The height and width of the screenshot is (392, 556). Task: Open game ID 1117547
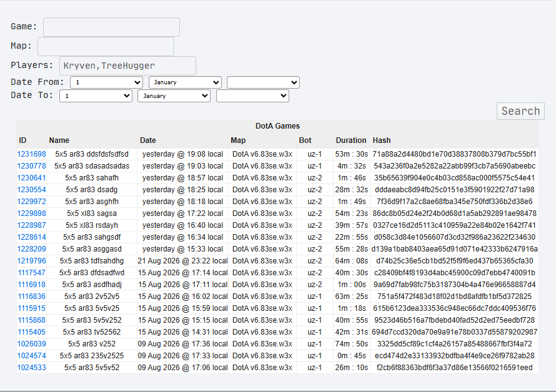[32, 273]
